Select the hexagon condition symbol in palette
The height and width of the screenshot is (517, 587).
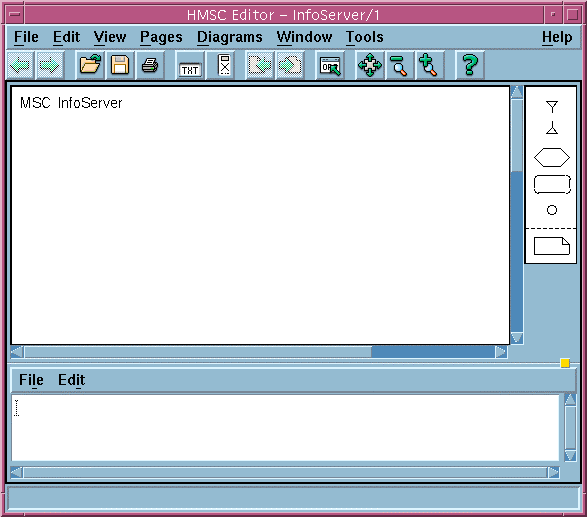(x=551, y=157)
